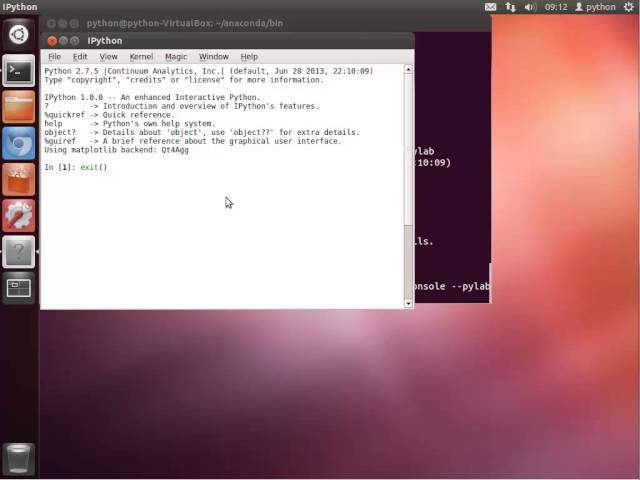Open the Terminal launcher icon
The height and width of the screenshot is (480, 640).
tap(18, 71)
